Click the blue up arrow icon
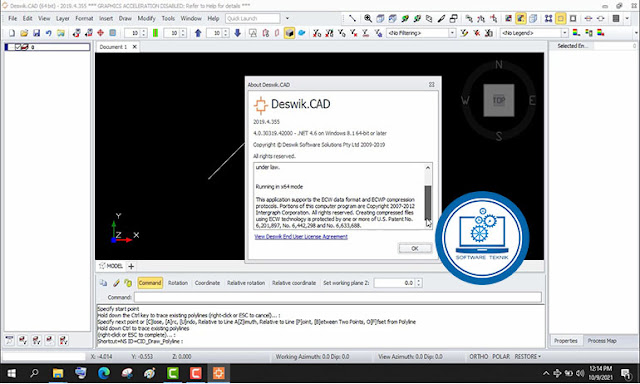The image size is (640, 384). [198, 33]
